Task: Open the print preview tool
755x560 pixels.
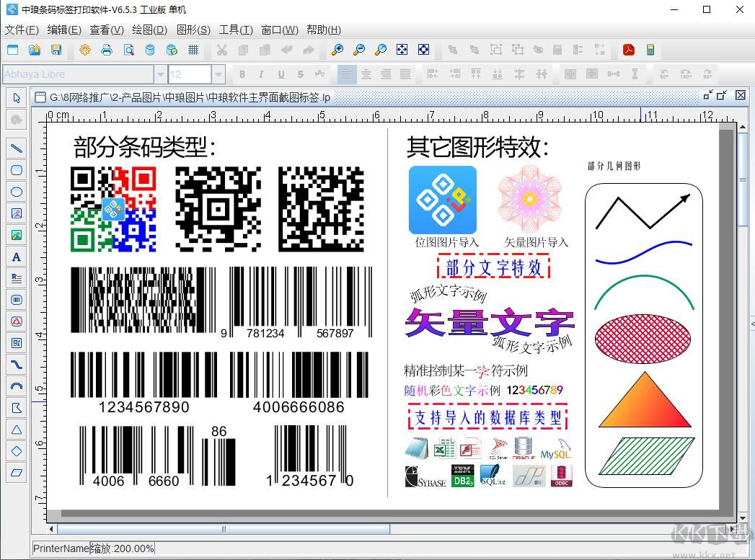Action: point(129,50)
